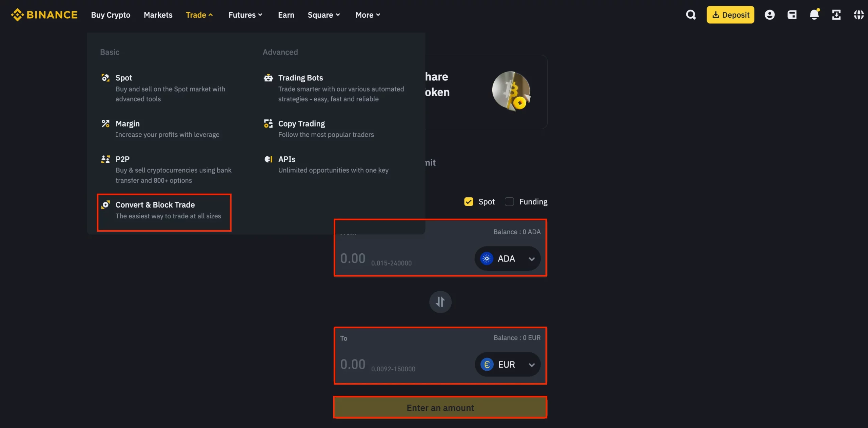
Task: Open the EUR currency selector
Action: (508, 364)
